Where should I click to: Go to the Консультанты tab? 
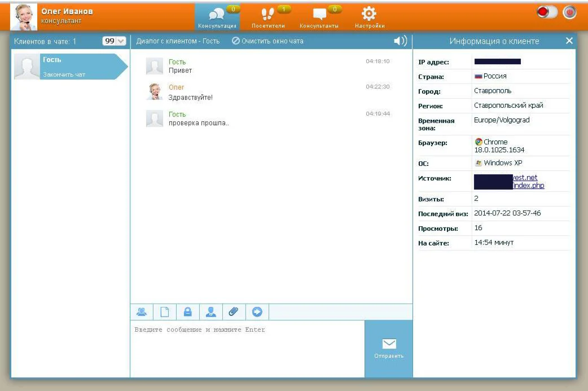coord(319,17)
